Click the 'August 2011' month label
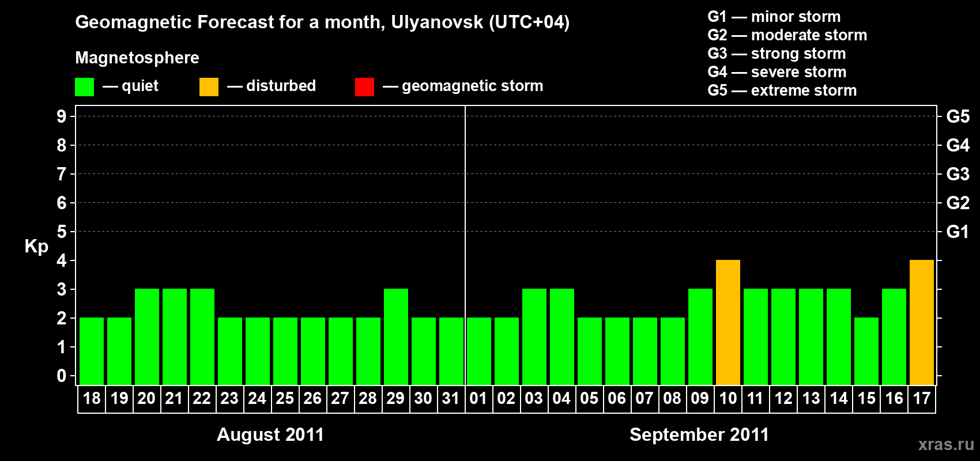This screenshot has width=980, height=461. click(x=270, y=434)
